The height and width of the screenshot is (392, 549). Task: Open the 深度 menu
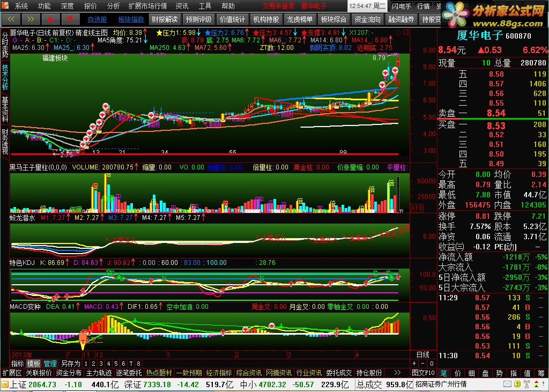tap(67, 6)
